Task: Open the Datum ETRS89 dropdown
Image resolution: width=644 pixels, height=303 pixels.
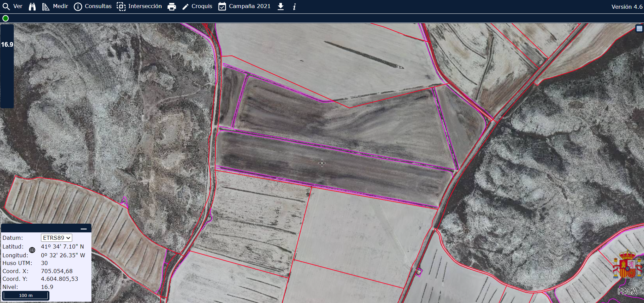Action: pyautogui.click(x=56, y=238)
